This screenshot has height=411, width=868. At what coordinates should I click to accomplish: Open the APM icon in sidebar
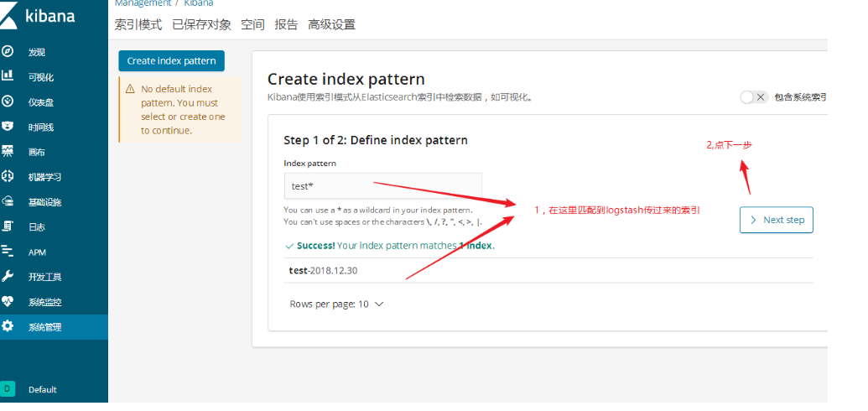[8, 251]
